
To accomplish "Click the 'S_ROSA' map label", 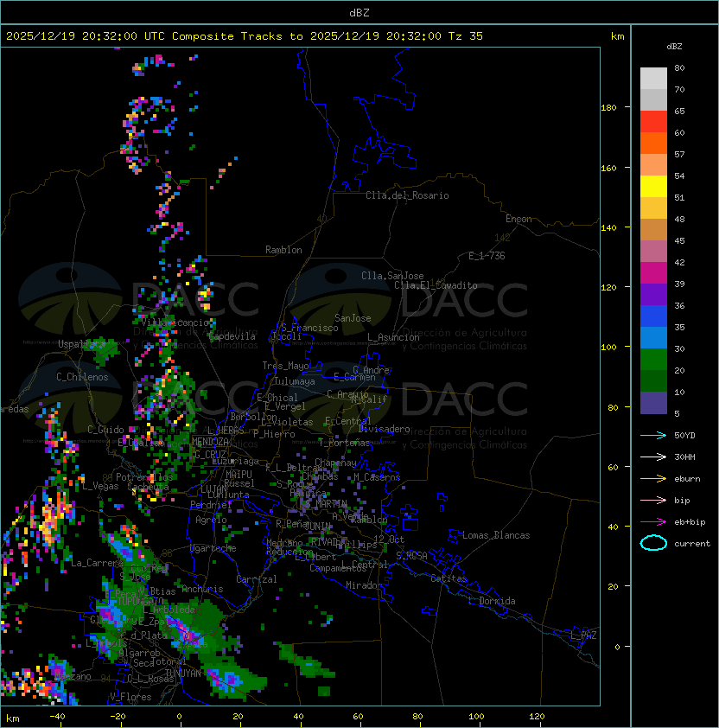I will coord(411,556).
